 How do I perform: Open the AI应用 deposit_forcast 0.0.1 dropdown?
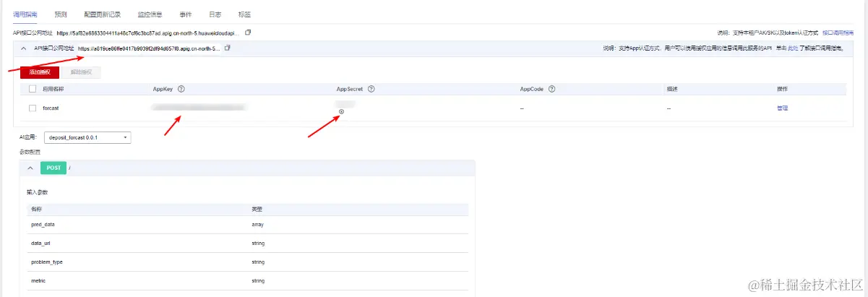point(88,137)
